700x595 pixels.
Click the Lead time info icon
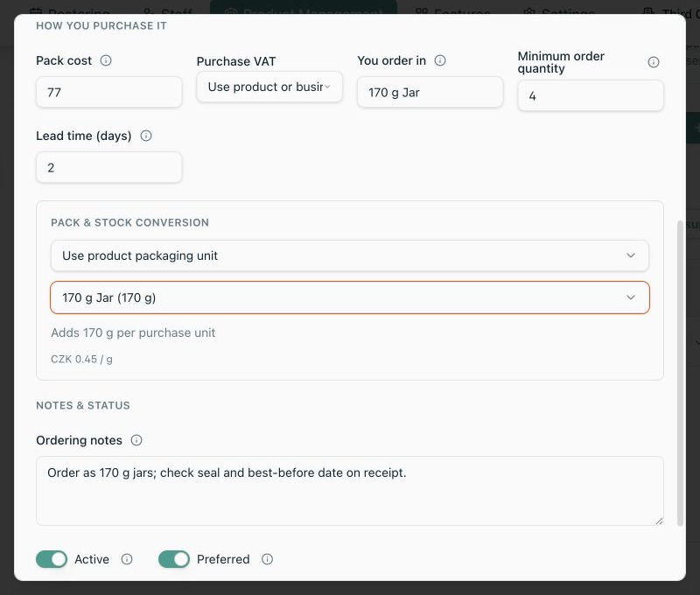pos(146,136)
